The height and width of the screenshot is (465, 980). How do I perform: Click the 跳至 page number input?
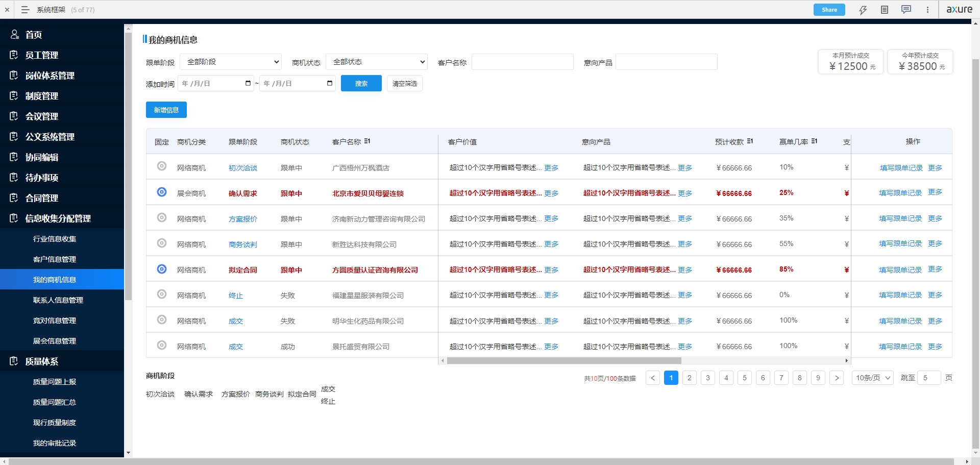pos(929,378)
